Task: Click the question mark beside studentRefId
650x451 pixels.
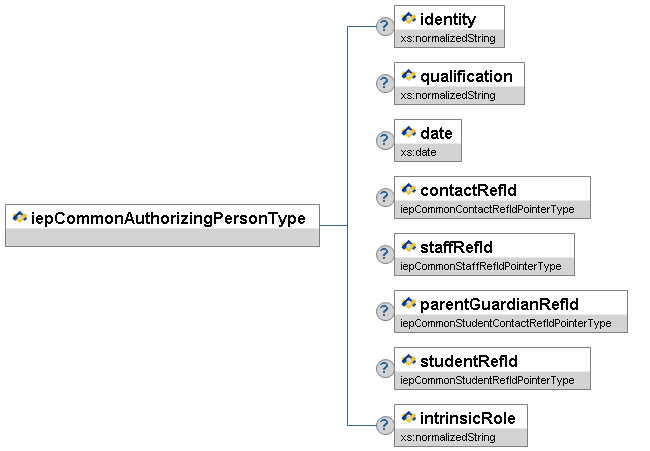Action: pyautogui.click(x=384, y=368)
